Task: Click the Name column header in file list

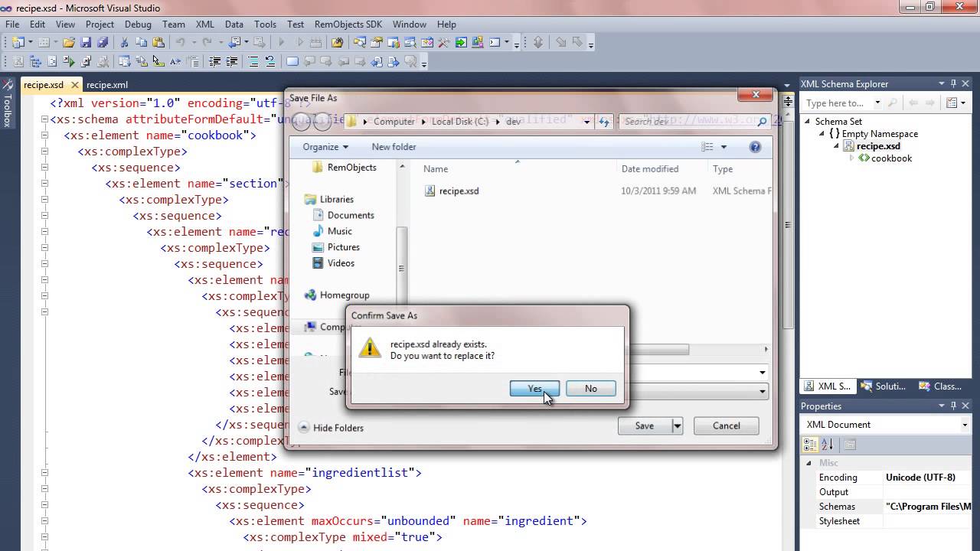Action: pos(436,168)
